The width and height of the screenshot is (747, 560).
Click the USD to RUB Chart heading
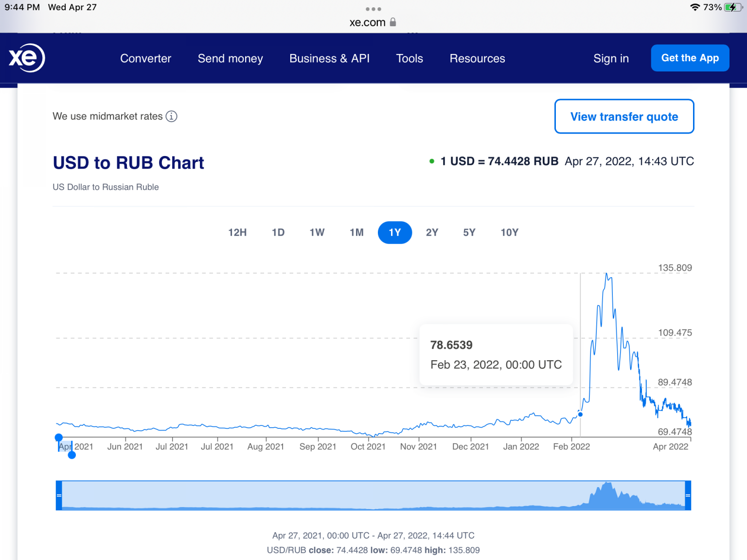(128, 163)
